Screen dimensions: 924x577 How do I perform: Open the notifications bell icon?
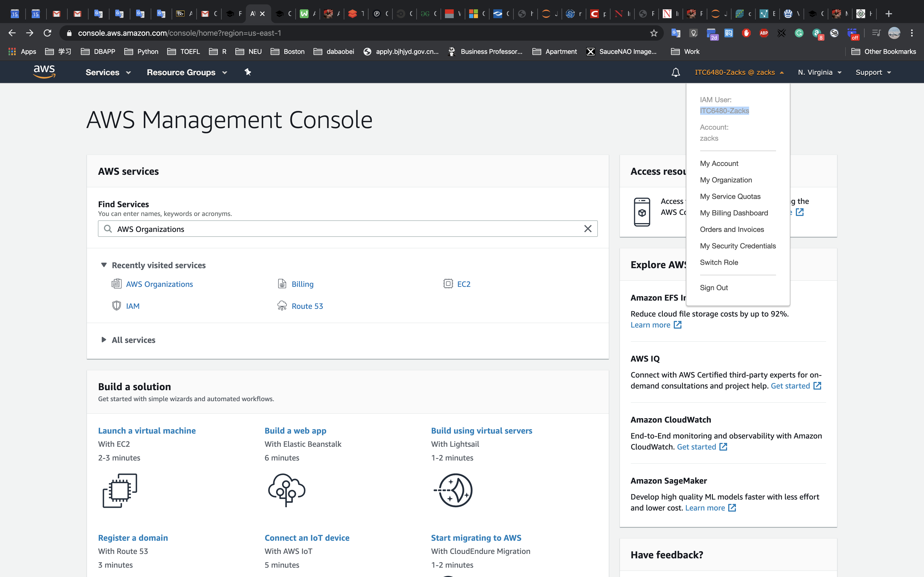(x=675, y=73)
